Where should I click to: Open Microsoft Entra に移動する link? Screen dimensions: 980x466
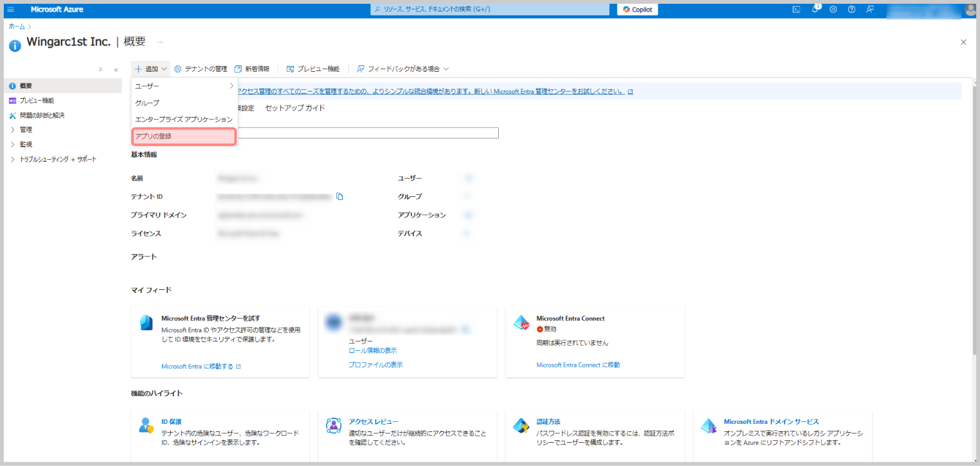point(201,366)
